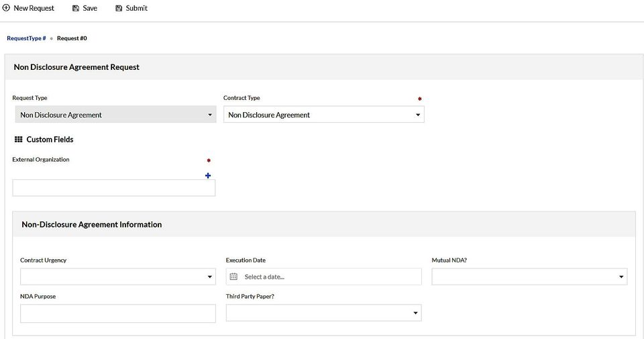Image resolution: width=644 pixels, height=339 pixels.
Task: Click into the External Organization text field
Action: 113,188
